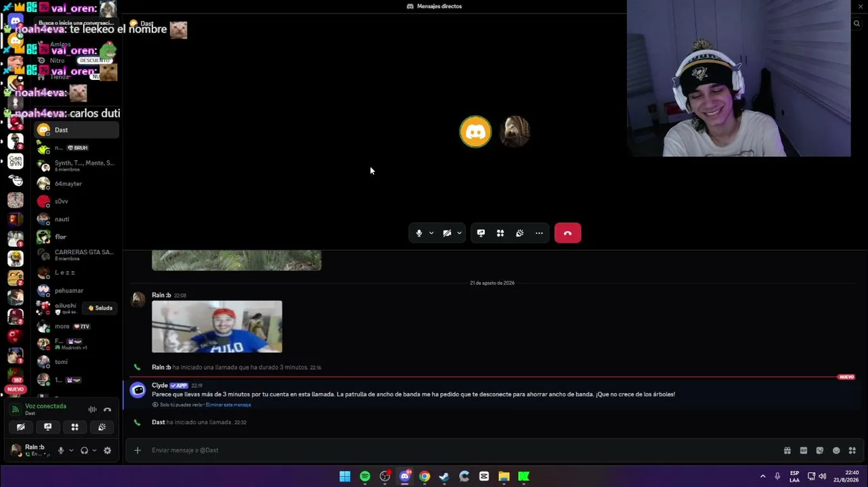The width and height of the screenshot is (868, 487).
Task: Launch activities from voice connected panel
Action: pyautogui.click(x=74, y=427)
